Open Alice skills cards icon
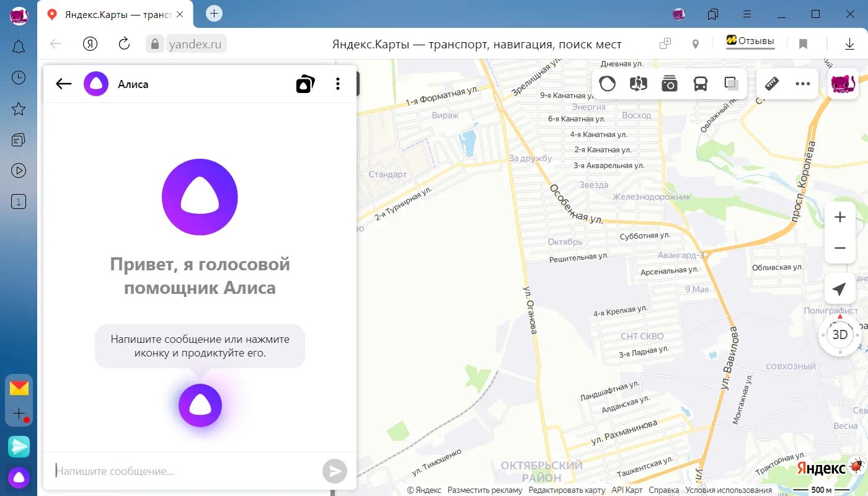 (305, 84)
